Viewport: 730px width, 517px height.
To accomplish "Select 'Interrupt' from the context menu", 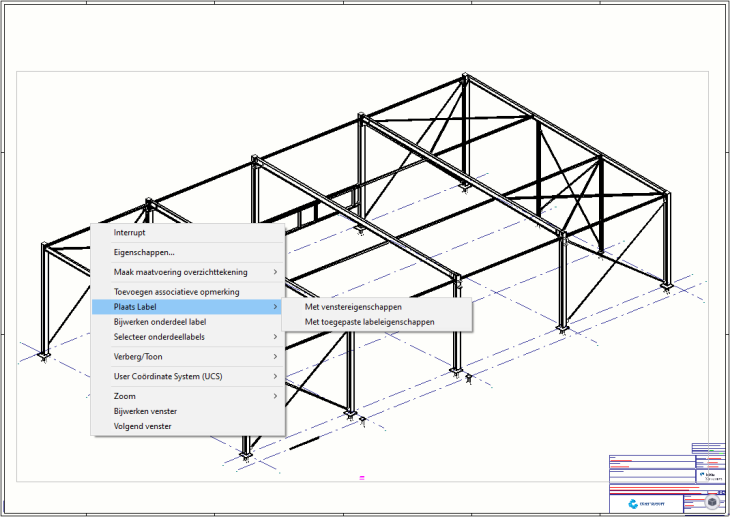I will pos(130,232).
